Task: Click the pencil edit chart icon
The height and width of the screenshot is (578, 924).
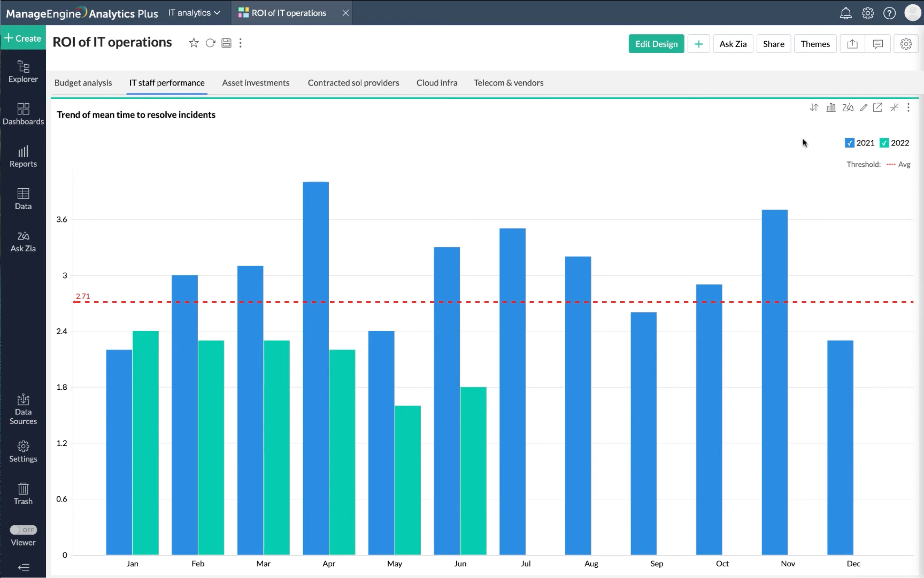Action: pos(863,108)
